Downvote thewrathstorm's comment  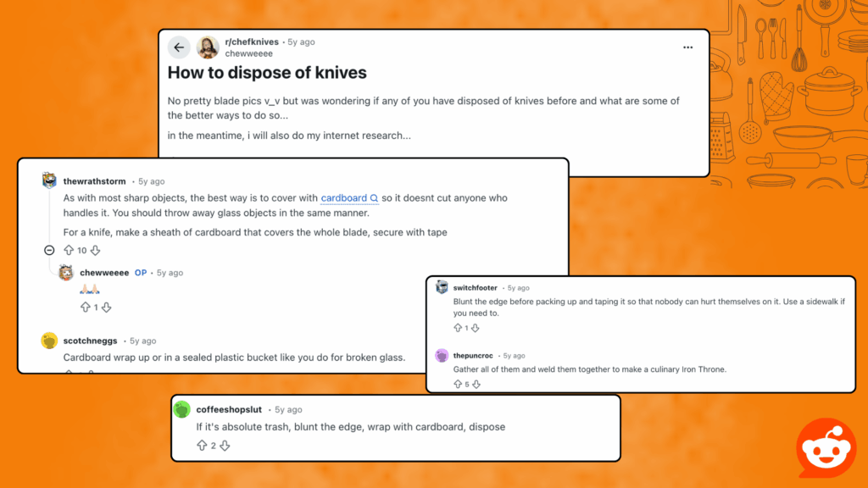[x=95, y=250]
